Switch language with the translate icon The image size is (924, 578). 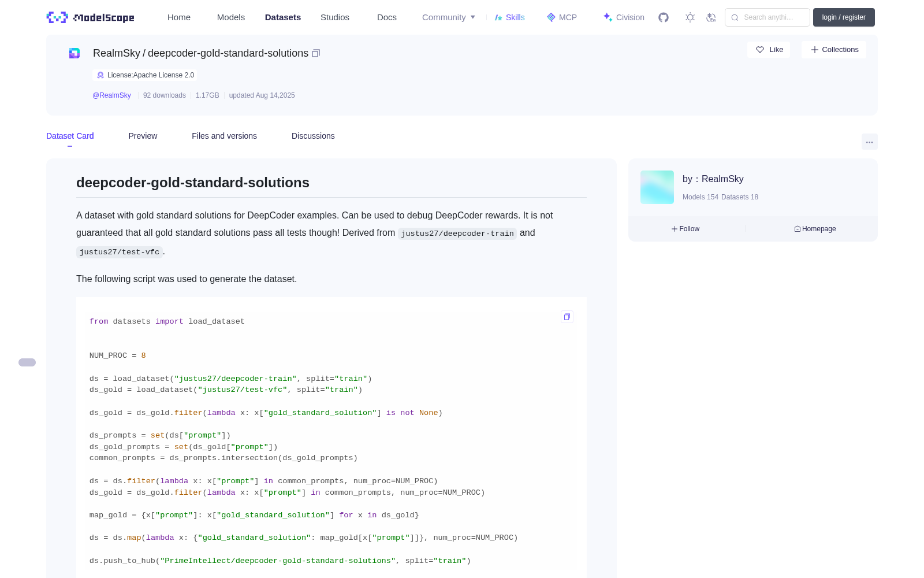pos(711,17)
